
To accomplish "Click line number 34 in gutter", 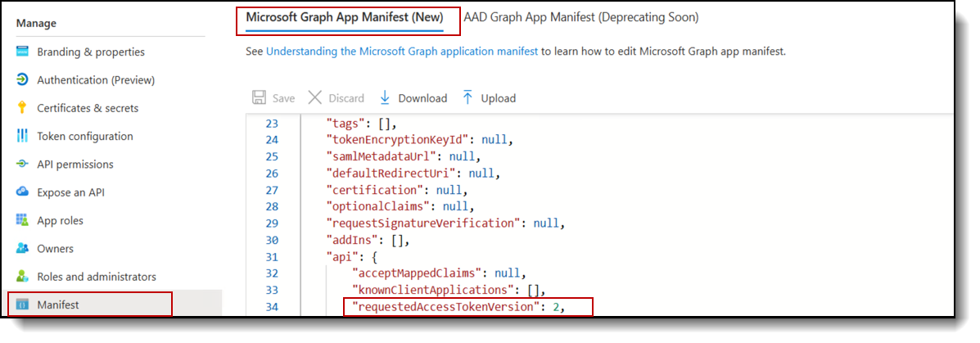I will [272, 307].
